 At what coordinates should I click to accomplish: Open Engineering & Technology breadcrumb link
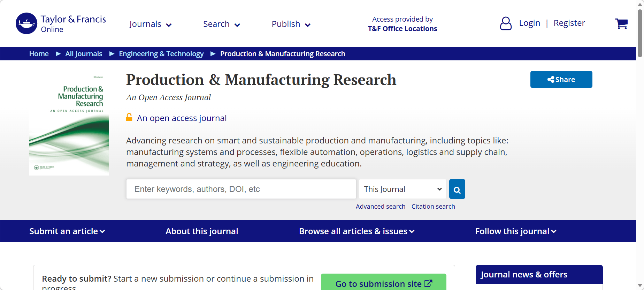[x=161, y=54]
